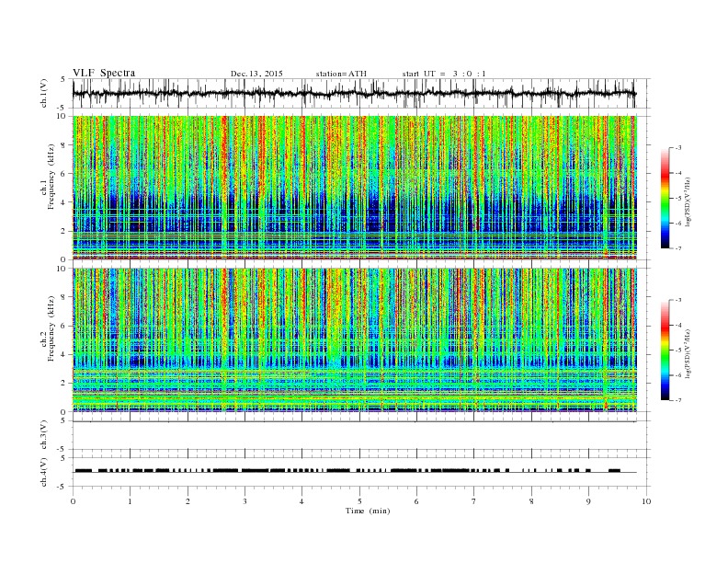Click the ch.1 voltage waveform trace

(354, 93)
